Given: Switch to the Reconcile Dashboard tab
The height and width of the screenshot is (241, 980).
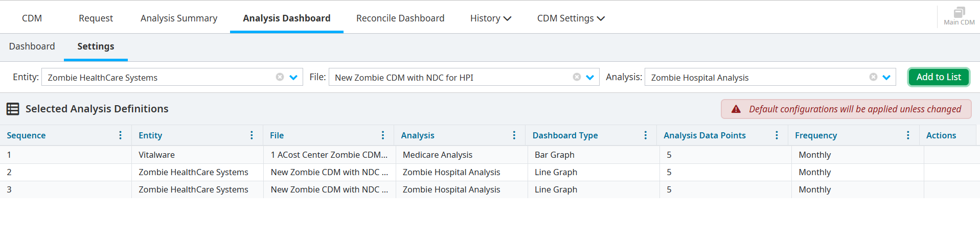Looking at the screenshot, I should (400, 18).
